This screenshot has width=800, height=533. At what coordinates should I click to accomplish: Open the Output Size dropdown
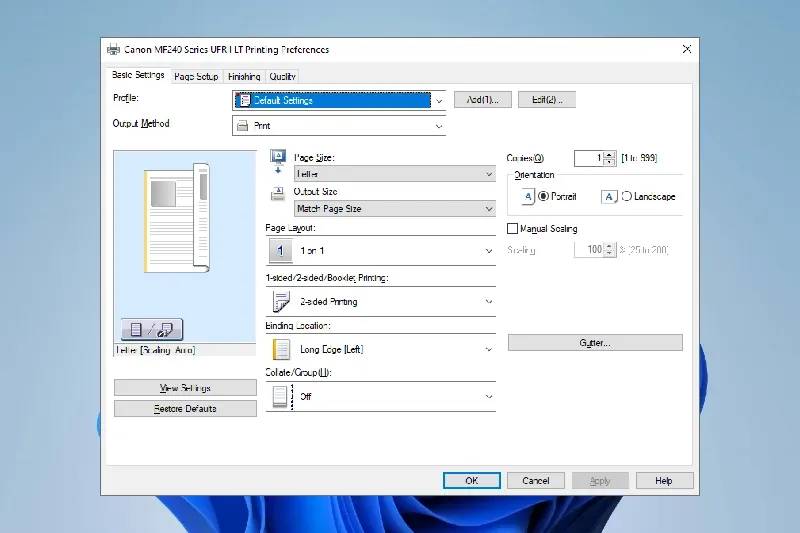click(x=395, y=209)
